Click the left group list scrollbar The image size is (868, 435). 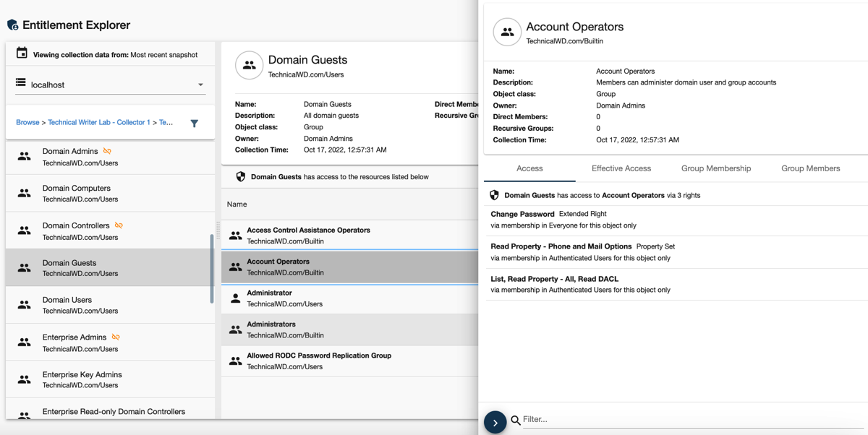[x=211, y=267]
